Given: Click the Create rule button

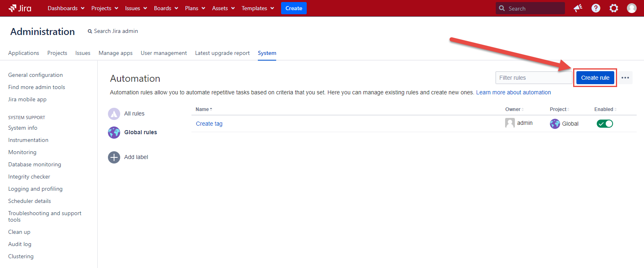Looking at the screenshot, I should tap(595, 78).
